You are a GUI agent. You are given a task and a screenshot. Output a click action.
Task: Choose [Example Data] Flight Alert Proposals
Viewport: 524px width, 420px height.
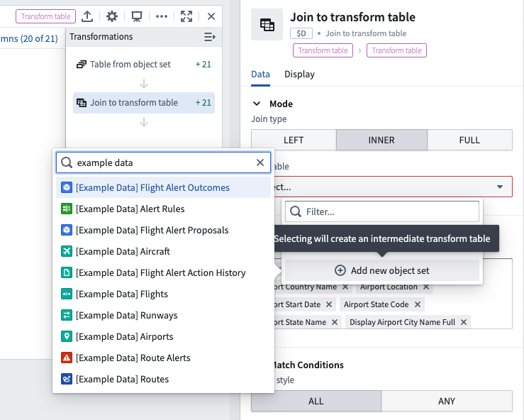click(163, 231)
